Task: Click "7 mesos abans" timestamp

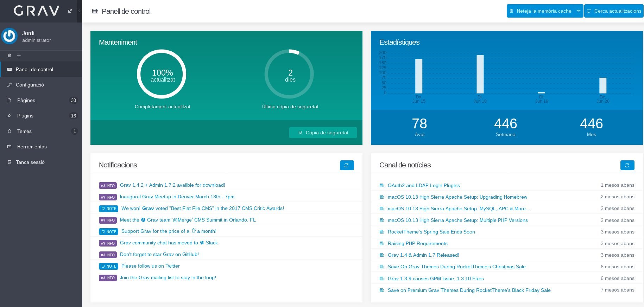Action: click(618, 290)
